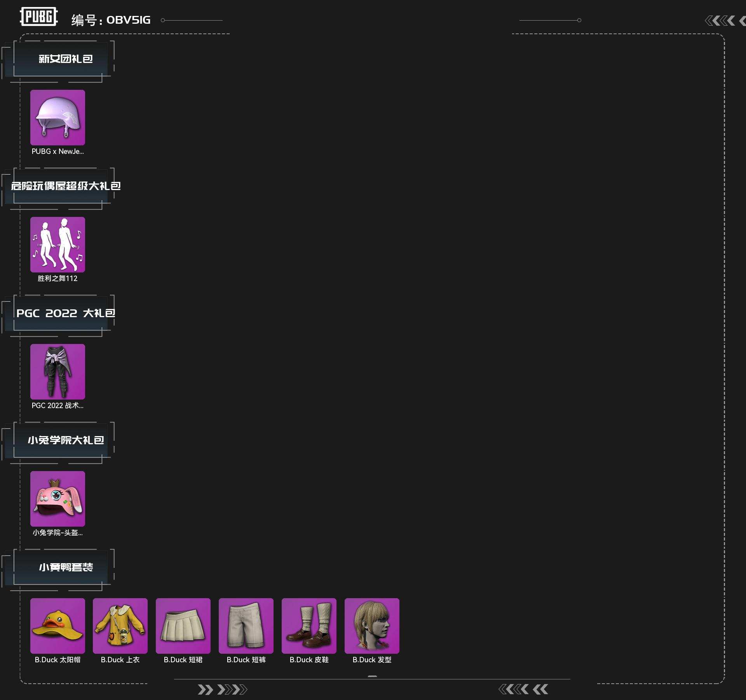This screenshot has width=746, height=700.
Task: Click the B.Duck 皮鞋 label text
Action: (x=309, y=660)
